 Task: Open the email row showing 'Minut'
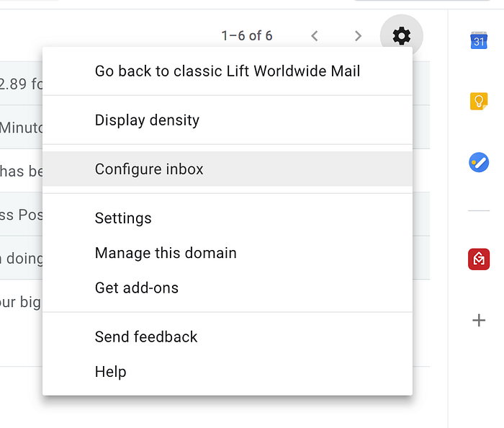(21, 128)
